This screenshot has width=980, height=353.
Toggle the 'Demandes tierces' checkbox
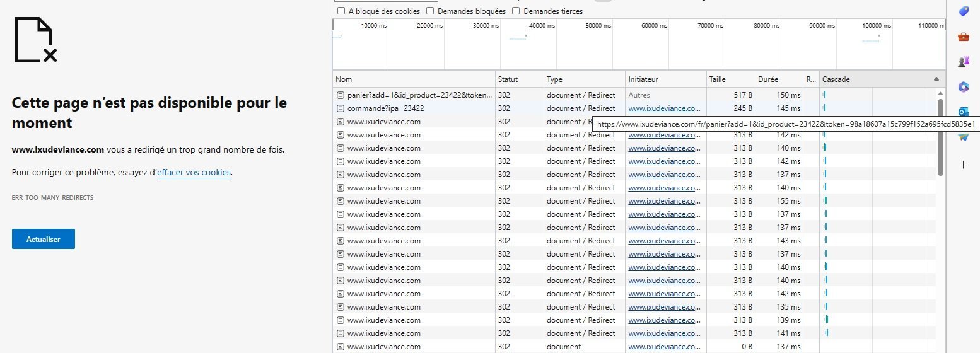click(x=516, y=11)
